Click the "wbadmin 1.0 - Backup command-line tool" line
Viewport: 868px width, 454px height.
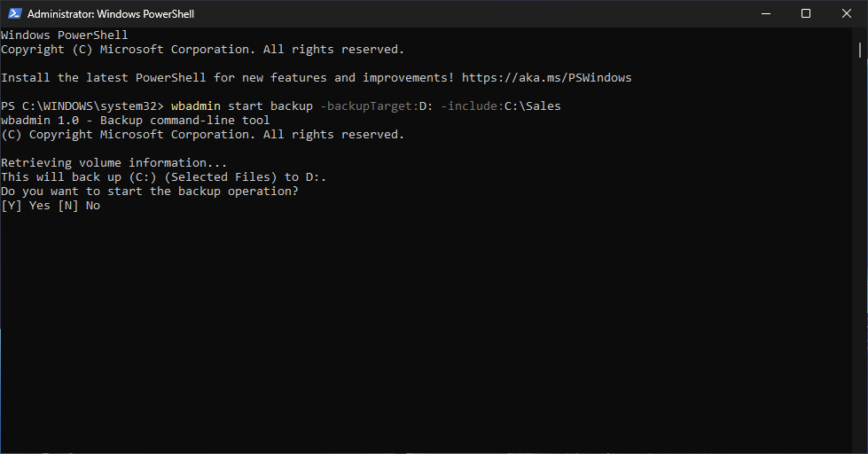point(136,121)
